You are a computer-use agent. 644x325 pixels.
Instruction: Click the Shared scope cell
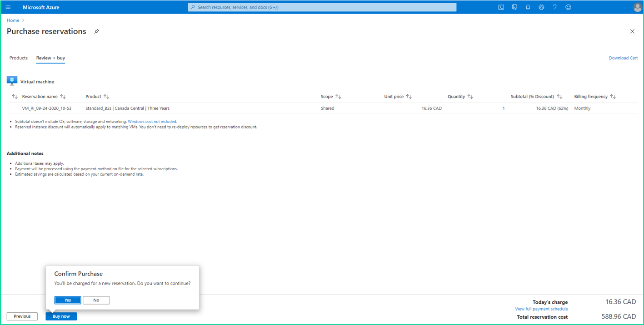[327, 108]
